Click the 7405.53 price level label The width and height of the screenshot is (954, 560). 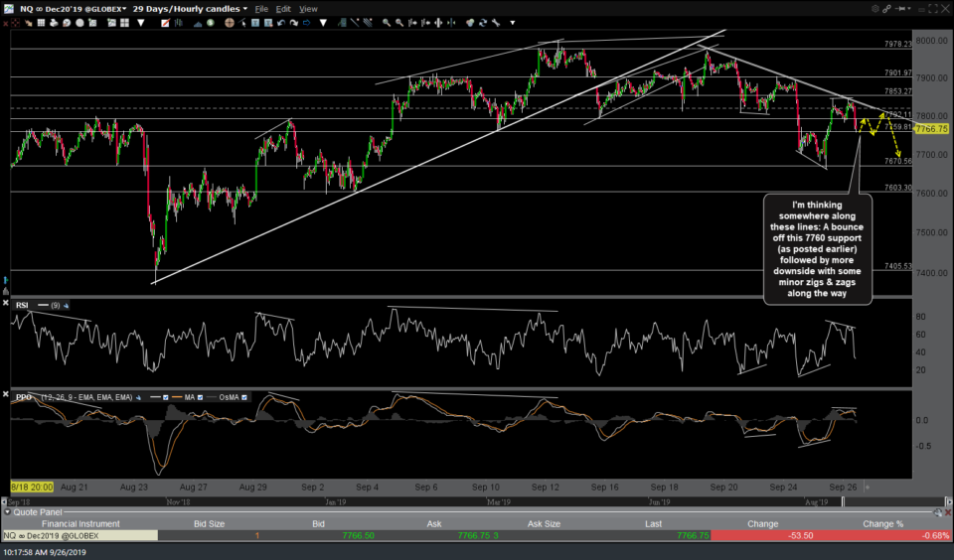(x=898, y=266)
